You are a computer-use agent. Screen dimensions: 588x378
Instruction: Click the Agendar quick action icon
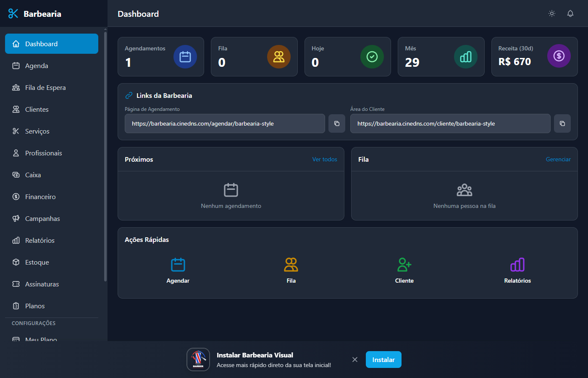(178, 265)
